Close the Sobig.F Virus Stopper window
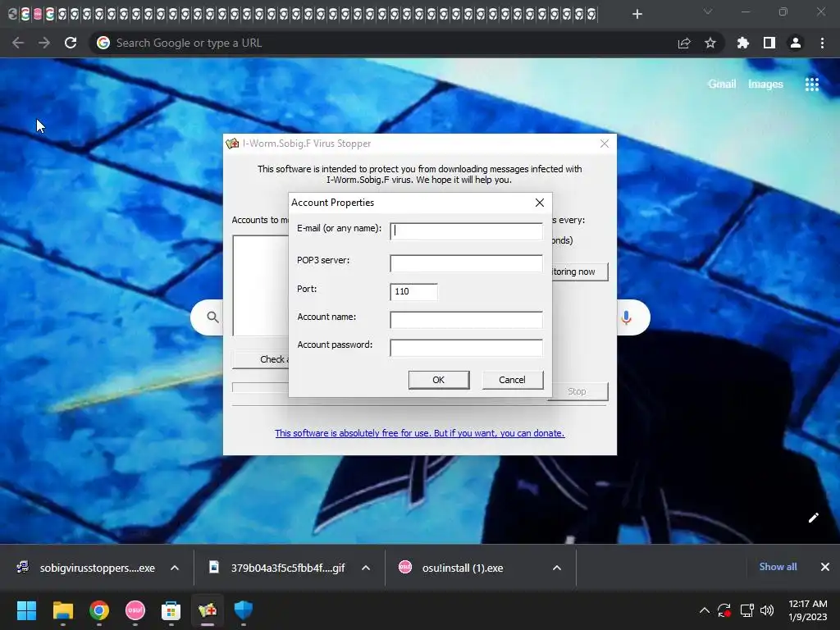Screen dimensions: 840x630 [x=605, y=144]
